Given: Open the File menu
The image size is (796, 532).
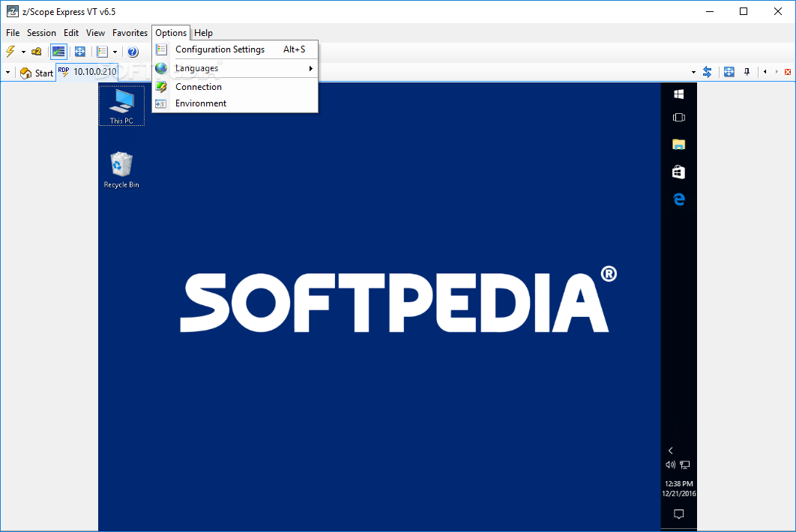Looking at the screenshot, I should click(13, 32).
